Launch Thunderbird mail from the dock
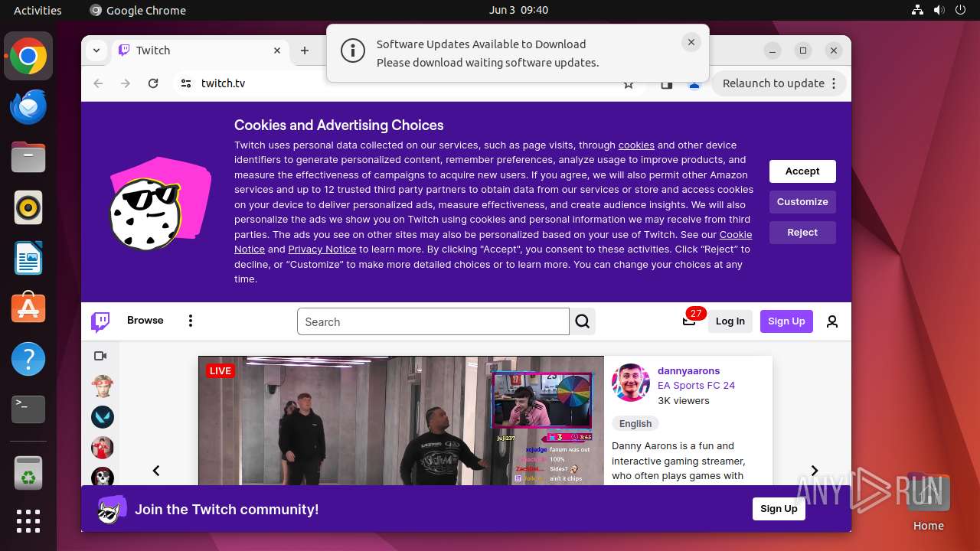This screenshot has width=980, height=551. (x=28, y=106)
